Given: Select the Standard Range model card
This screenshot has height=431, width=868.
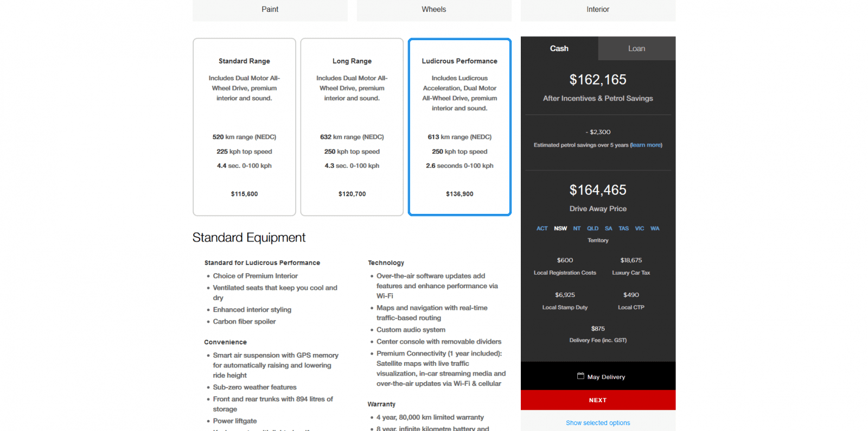Looking at the screenshot, I should (x=244, y=127).
